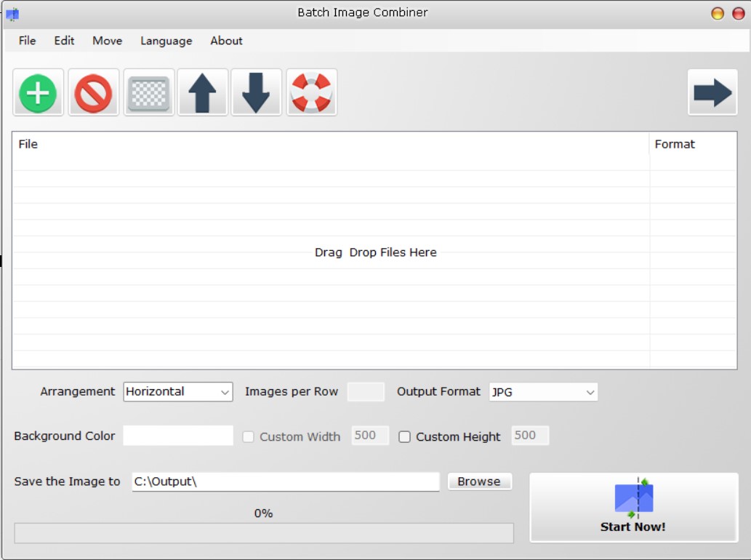The image size is (751, 560).
Task: Click the green Add Files icon
Action: click(x=38, y=92)
